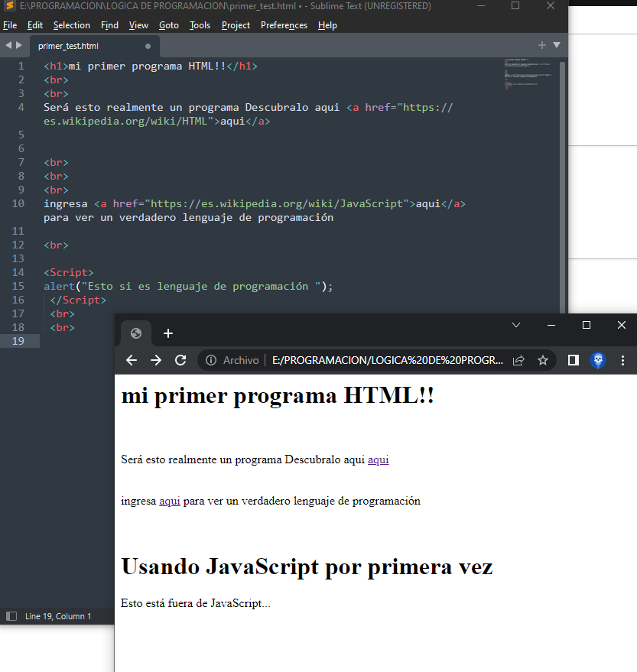The image size is (637, 672).
Task: Go back in Chrome
Action: [132, 360]
